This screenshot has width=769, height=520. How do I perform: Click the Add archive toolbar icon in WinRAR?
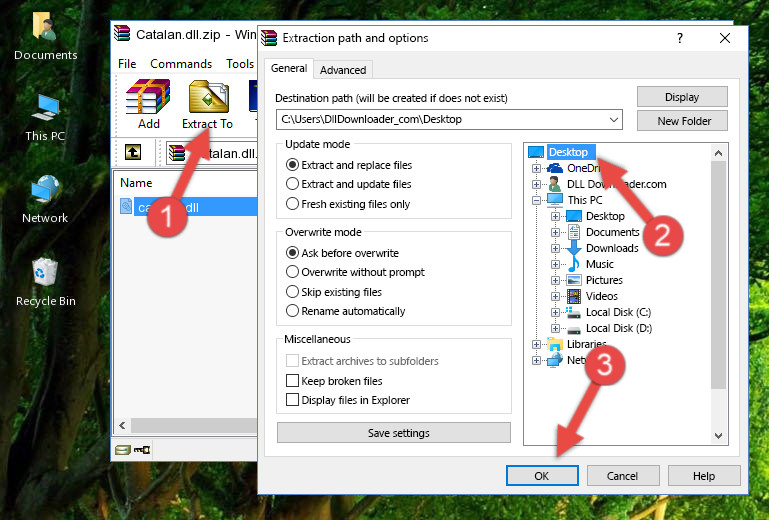click(x=148, y=97)
